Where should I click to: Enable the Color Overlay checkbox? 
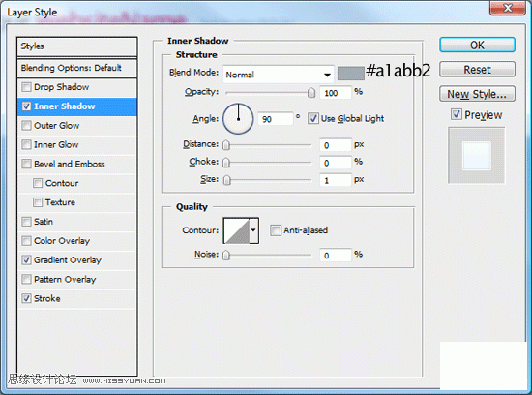click(26, 241)
